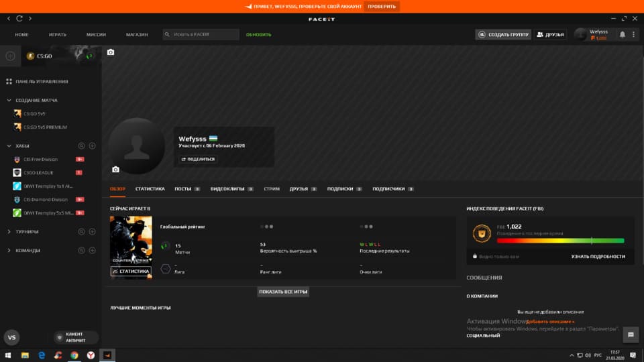
Task: Open File Explorer from taskbar
Action: click(25, 355)
